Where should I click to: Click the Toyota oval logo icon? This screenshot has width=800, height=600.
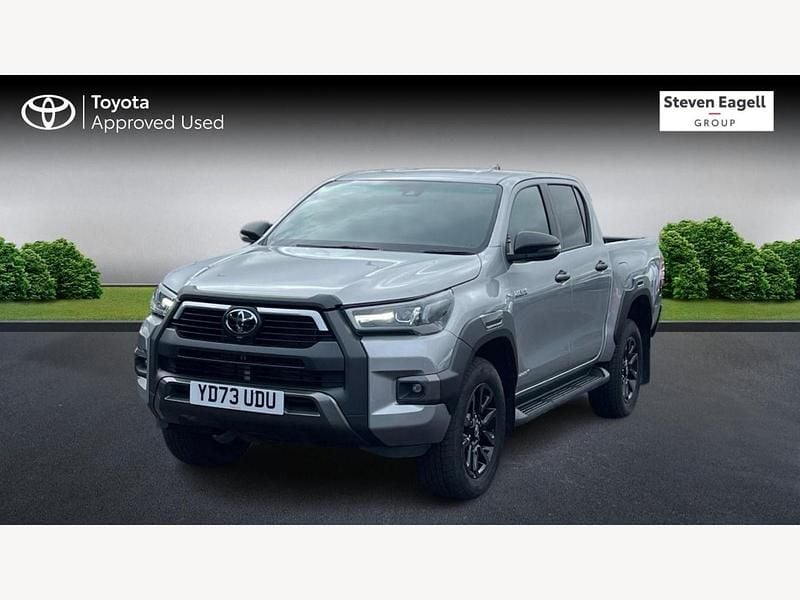click(x=48, y=112)
